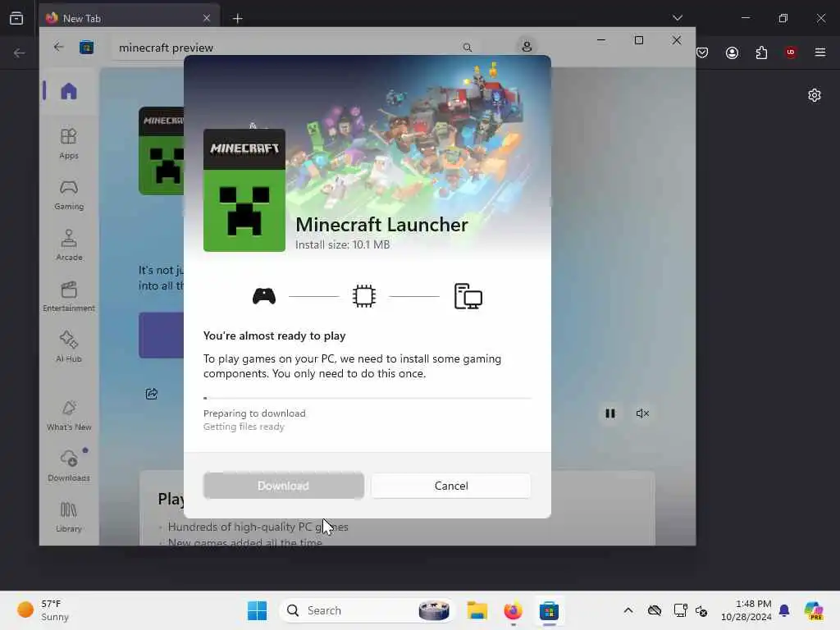
Task: Switch to Microsoft Store in taskbar
Action: pyautogui.click(x=549, y=610)
